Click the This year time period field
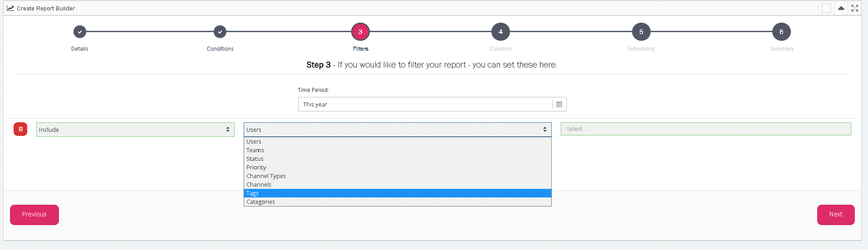The height and width of the screenshot is (250, 868). (x=425, y=104)
